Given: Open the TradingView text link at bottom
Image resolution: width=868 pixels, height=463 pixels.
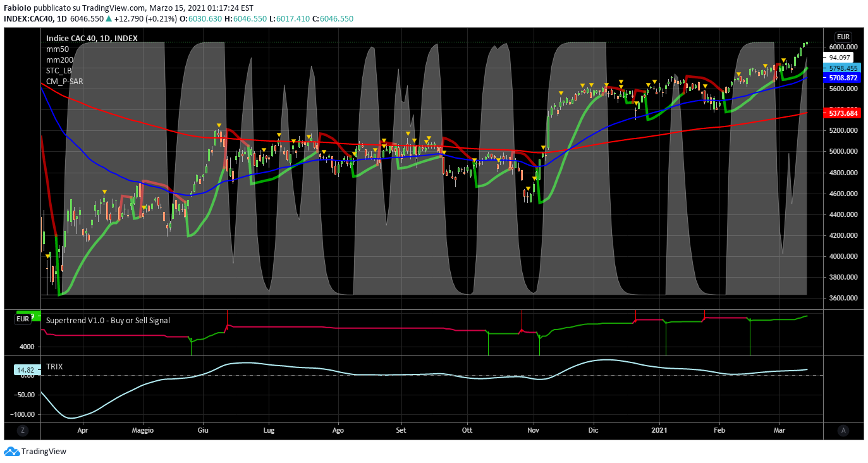Looking at the screenshot, I should 44,452.
